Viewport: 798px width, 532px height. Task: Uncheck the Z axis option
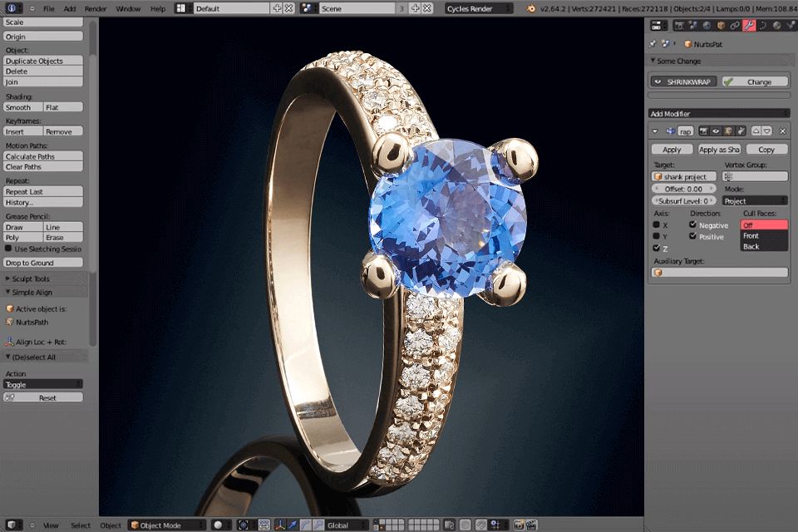tap(657, 248)
